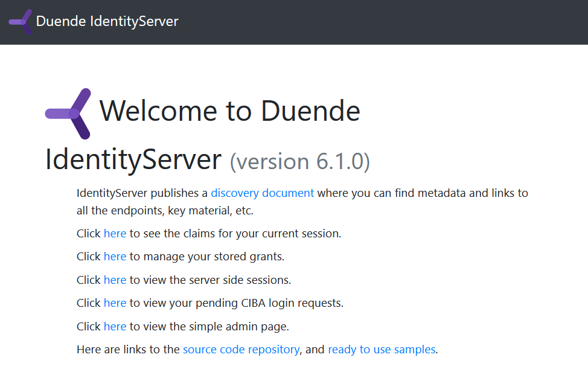This screenshot has width=588, height=369.
Task: Open the discovery document link
Action: pyautogui.click(x=262, y=193)
